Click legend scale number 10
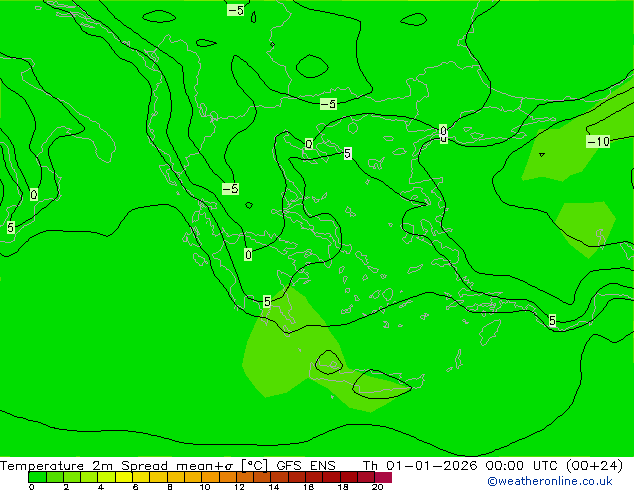The height and width of the screenshot is (490, 634). pos(205,487)
